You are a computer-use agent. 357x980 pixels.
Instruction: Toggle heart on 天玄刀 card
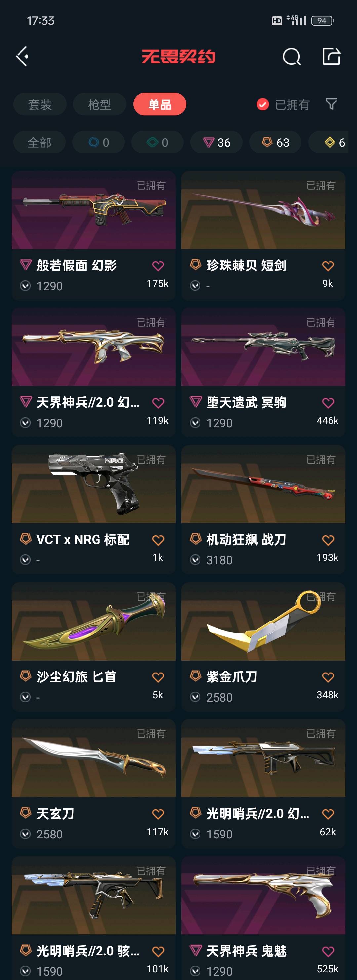pos(158,814)
